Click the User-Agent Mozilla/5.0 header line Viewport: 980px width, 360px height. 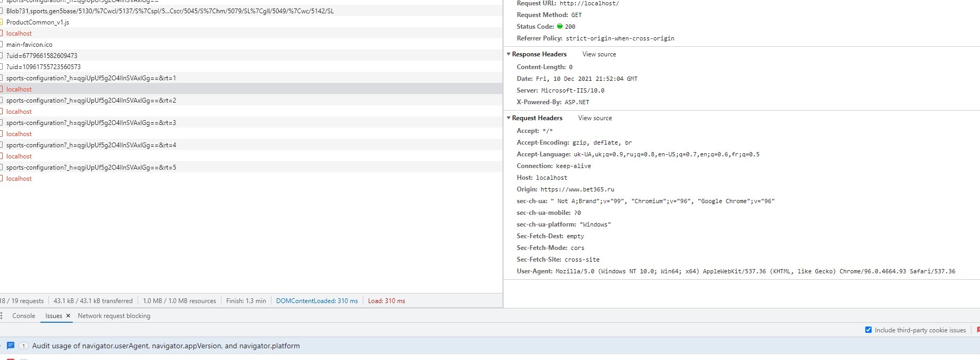point(736,271)
